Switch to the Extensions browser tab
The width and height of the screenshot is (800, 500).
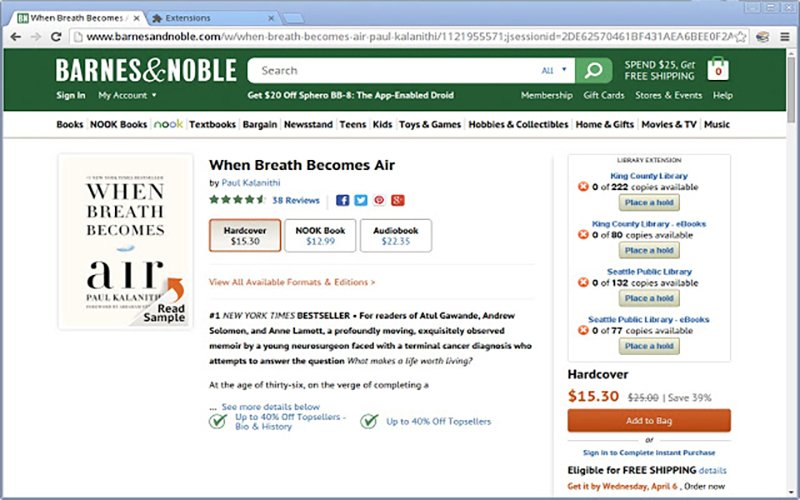[210, 18]
